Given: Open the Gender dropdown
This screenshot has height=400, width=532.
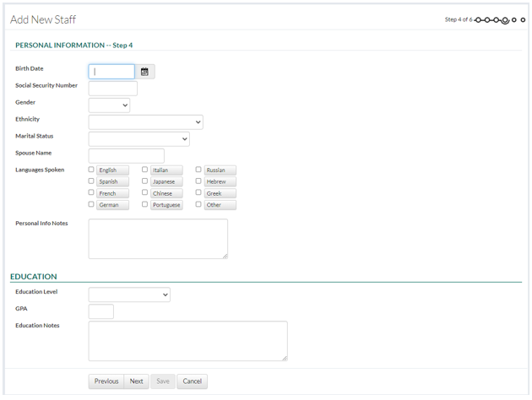Looking at the screenshot, I should tap(109, 105).
